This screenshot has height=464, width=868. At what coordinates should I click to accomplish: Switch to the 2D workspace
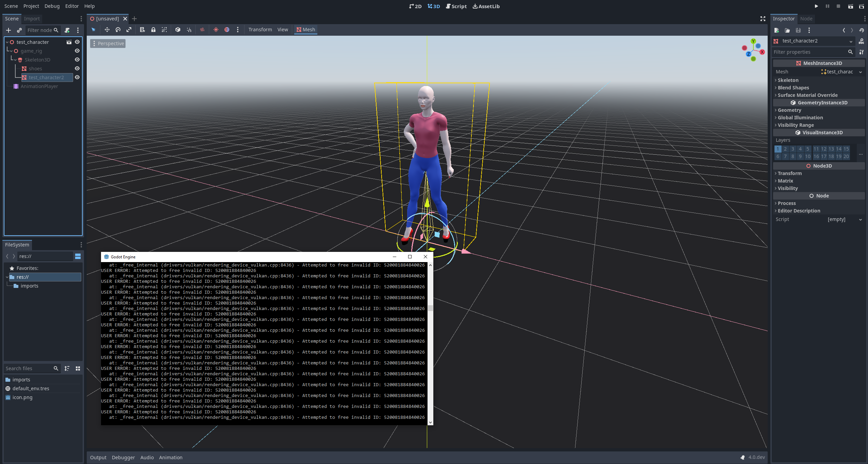(x=416, y=6)
